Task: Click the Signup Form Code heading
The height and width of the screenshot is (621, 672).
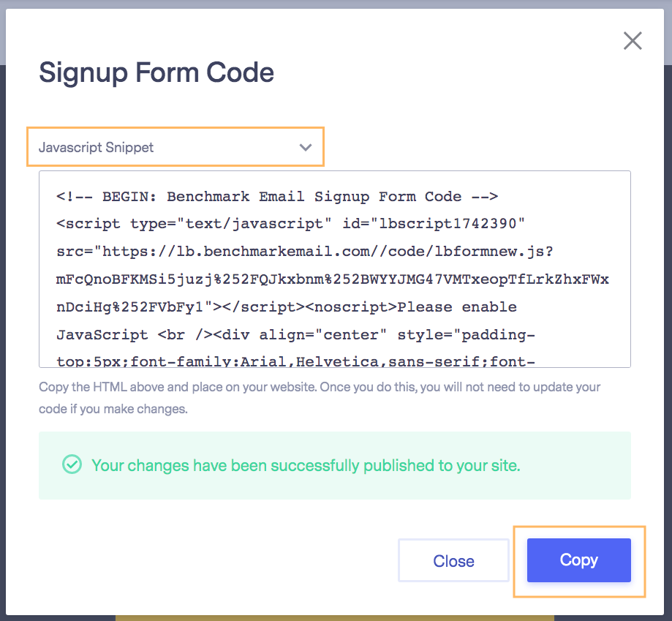Action: (x=156, y=73)
